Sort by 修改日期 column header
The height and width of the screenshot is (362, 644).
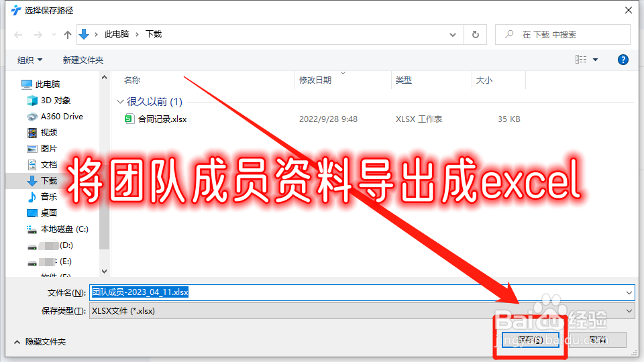click(315, 80)
